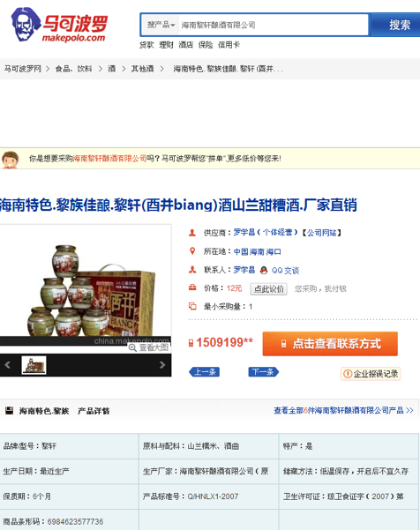Viewport: 420px width, 530px height.
Task: Open QQ交谈 chat link
Action: 285,271
